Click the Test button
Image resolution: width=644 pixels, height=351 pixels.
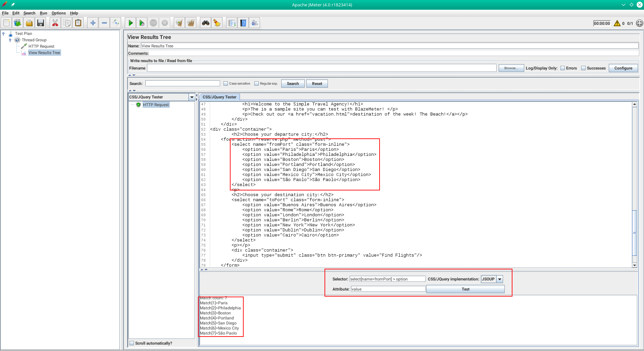point(465,289)
